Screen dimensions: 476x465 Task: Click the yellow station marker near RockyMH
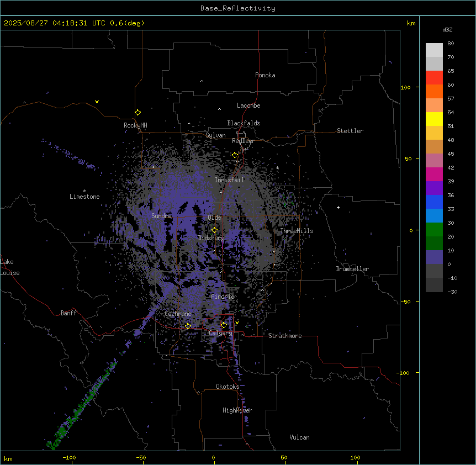[138, 113]
